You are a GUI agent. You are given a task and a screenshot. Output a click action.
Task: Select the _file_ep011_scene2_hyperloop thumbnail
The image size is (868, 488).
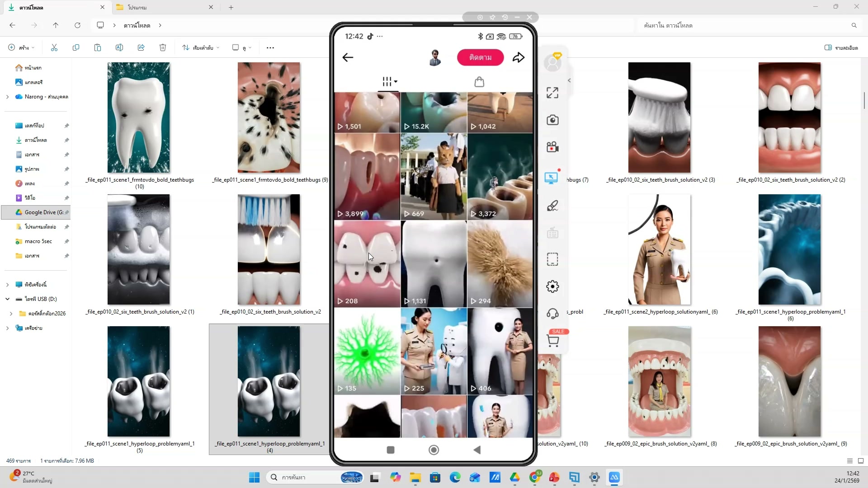tap(659, 249)
